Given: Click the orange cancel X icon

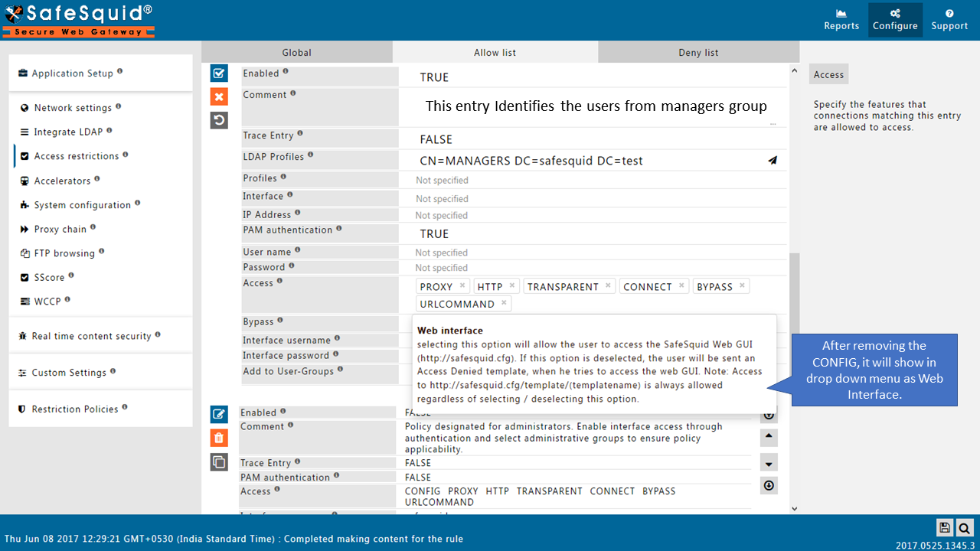Looking at the screenshot, I should pos(219,96).
